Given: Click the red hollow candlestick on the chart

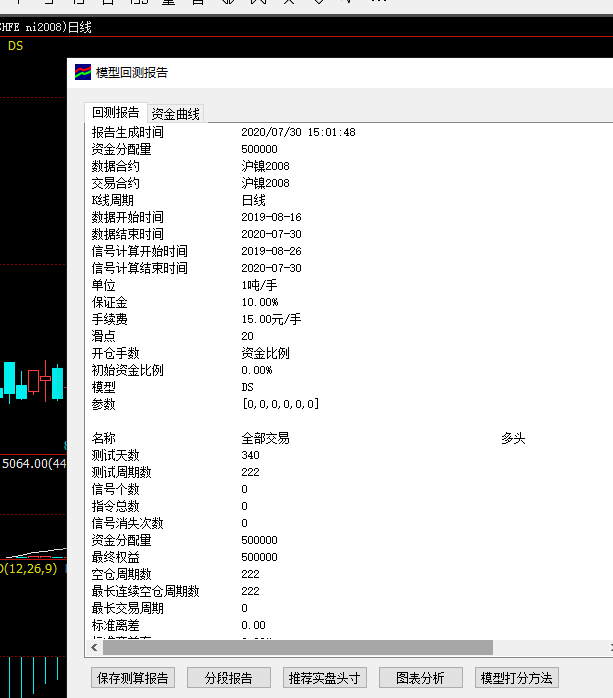Looking at the screenshot, I should (x=34, y=381).
